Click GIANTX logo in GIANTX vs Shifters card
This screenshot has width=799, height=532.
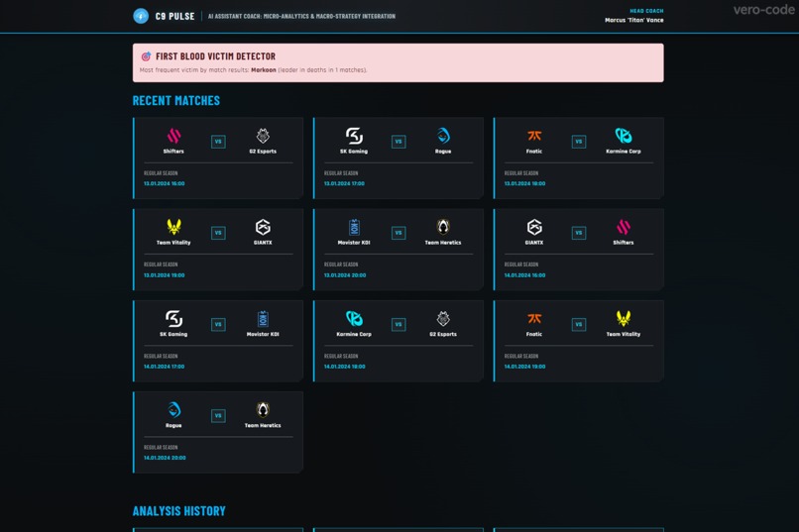point(534,227)
